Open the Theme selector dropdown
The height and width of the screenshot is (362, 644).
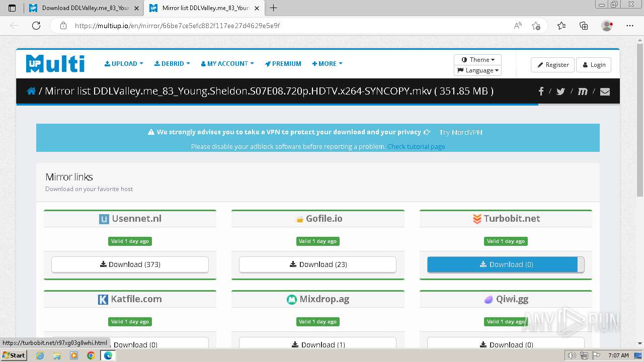pos(477,59)
